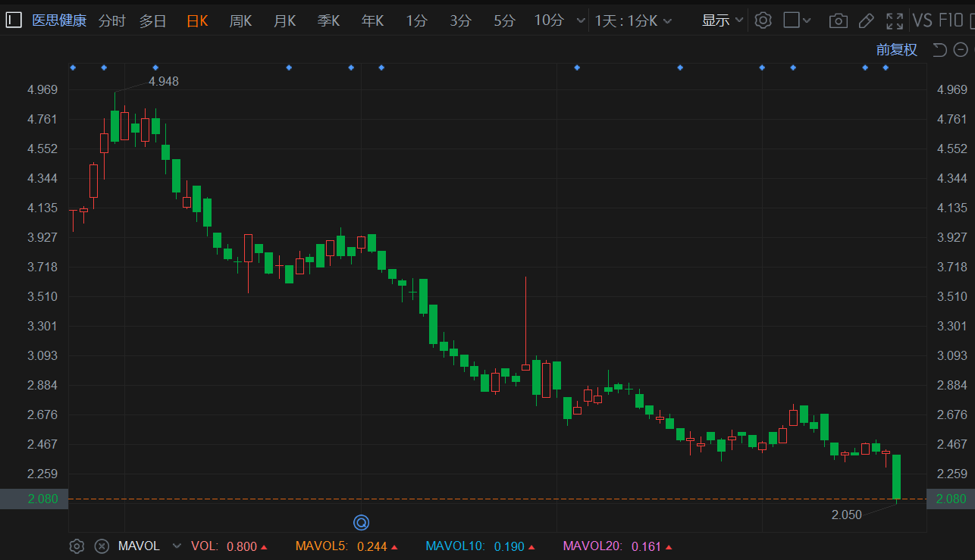The width and height of the screenshot is (975, 560).
Task: Open the layout square dropdown
Action: tap(797, 20)
